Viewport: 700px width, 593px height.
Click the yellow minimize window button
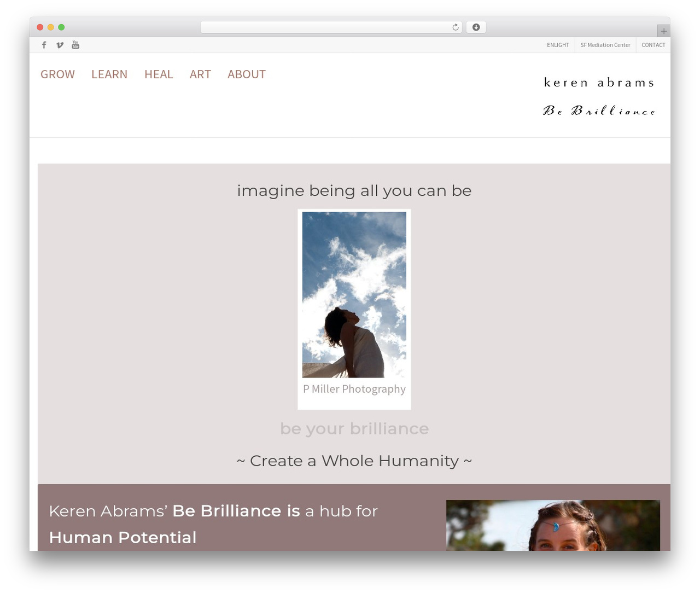[x=51, y=27]
